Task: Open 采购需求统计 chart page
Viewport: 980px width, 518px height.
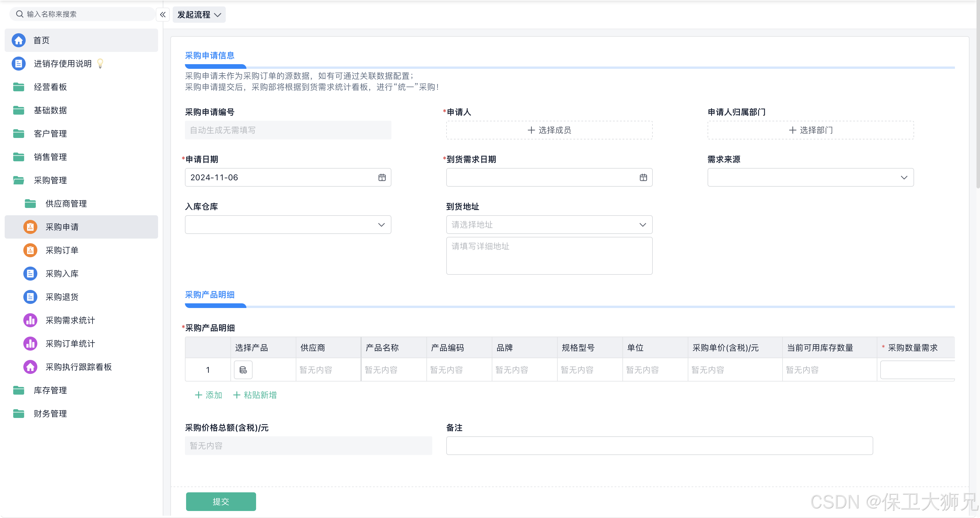Action: click(x=70, y=320)
